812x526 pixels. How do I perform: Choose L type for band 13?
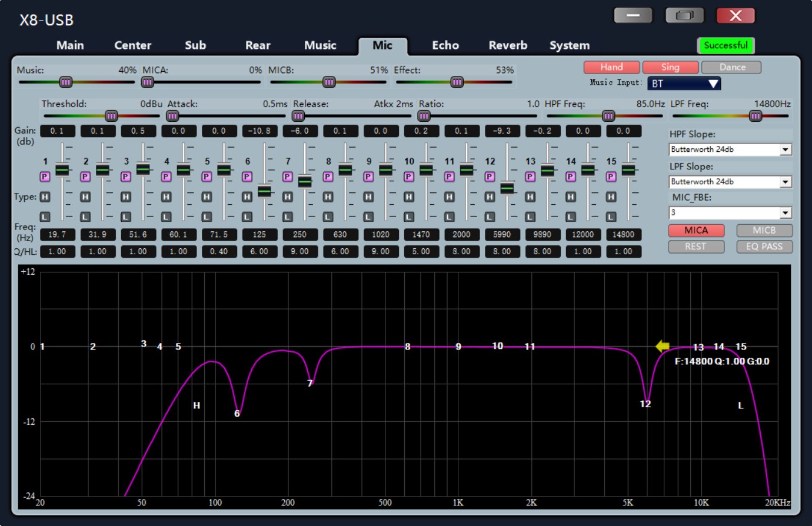coord(530,217)
